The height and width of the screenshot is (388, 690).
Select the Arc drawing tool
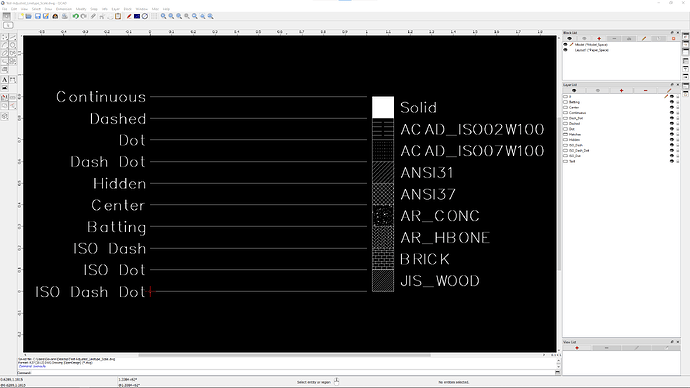pyautogui.click(x=5, y=45)
